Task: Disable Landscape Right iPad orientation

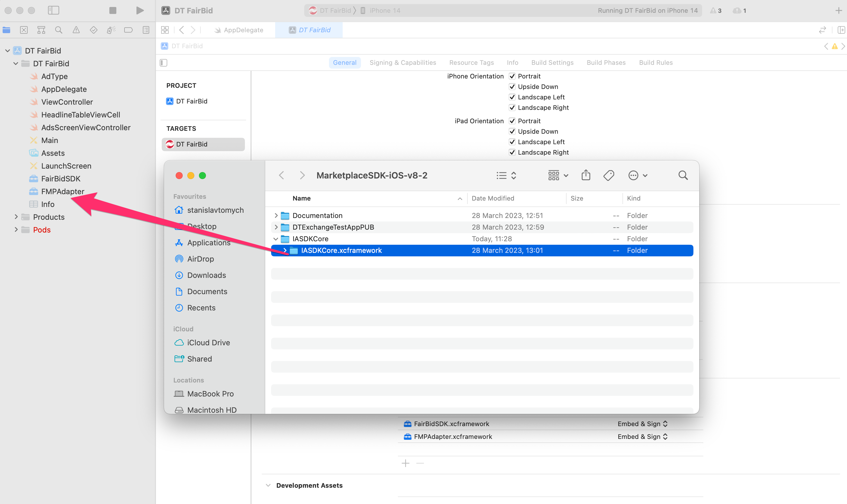Action: 512,152
